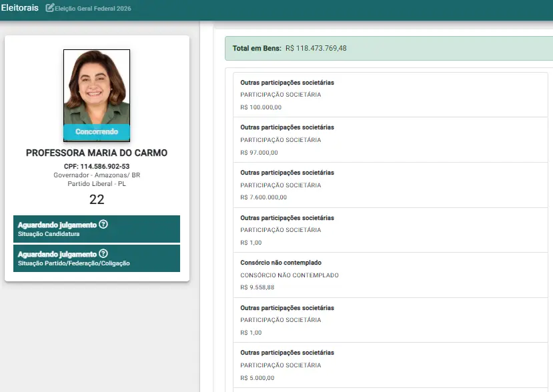Click the Concorrendo status badge
This screenshot has width=553, height=392.
tap(97, 132)
